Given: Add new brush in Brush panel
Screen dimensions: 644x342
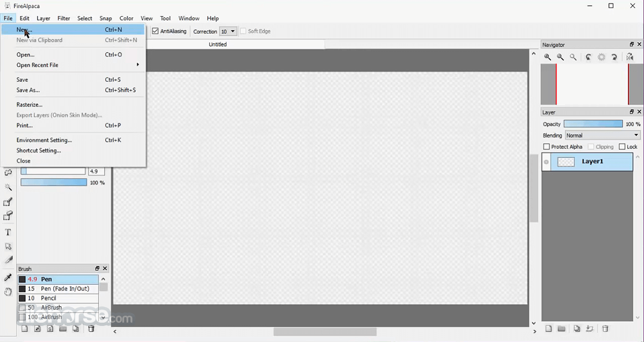Looking at the screenshot, I should click(x=25, y=329).
